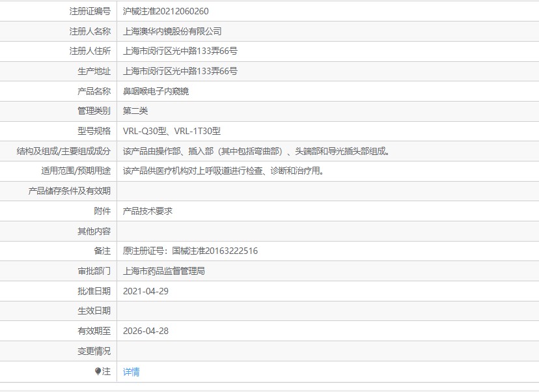Click the 生效日期 label
Image resolution: width=539 pixels, height=392 pixels.
click(94, 311)
